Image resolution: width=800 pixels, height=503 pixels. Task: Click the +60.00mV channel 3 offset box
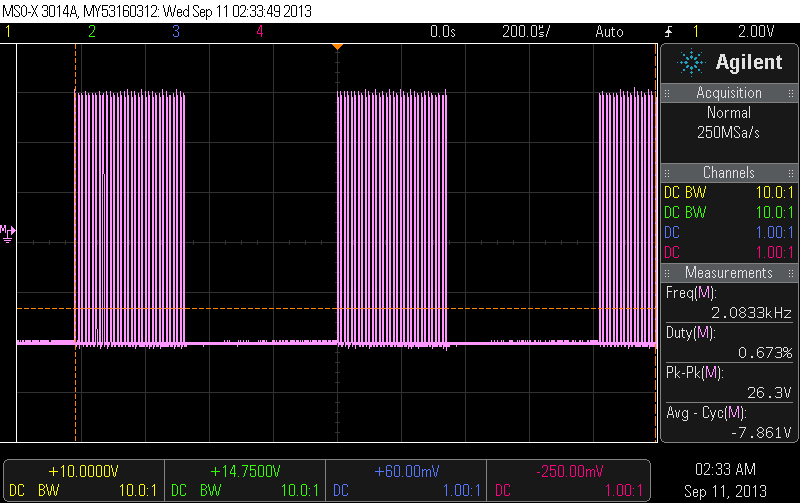(407, 481)
